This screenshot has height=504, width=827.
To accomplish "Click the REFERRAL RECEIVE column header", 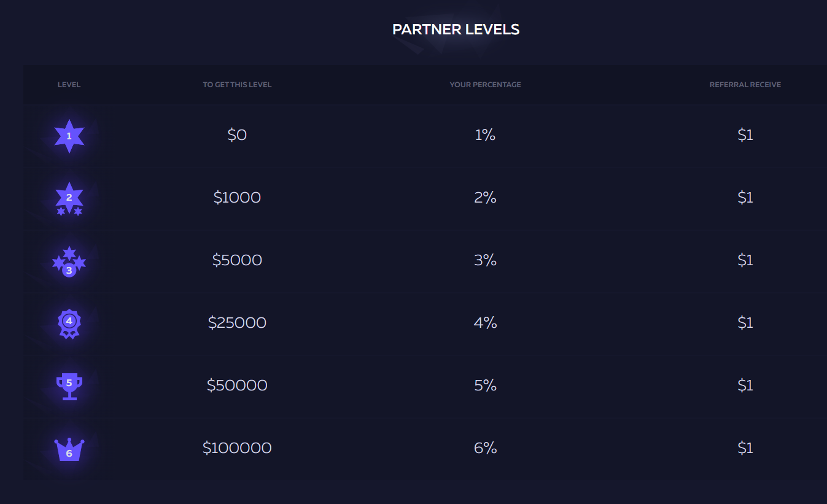I will (x=745, y=85).
